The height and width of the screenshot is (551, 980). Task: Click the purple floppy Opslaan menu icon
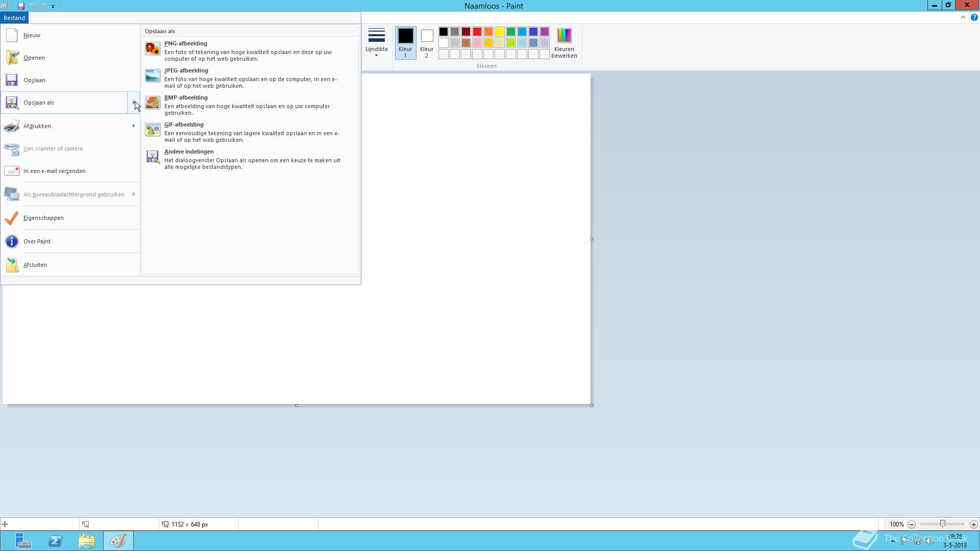12,80
